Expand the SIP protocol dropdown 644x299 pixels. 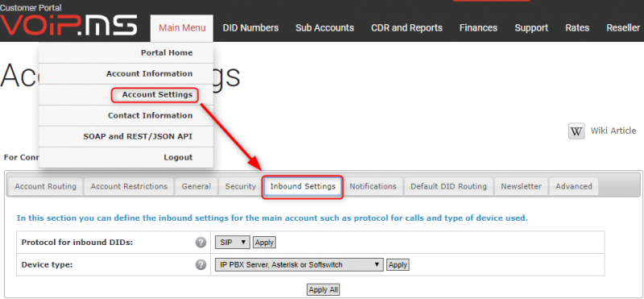(233, 243)
